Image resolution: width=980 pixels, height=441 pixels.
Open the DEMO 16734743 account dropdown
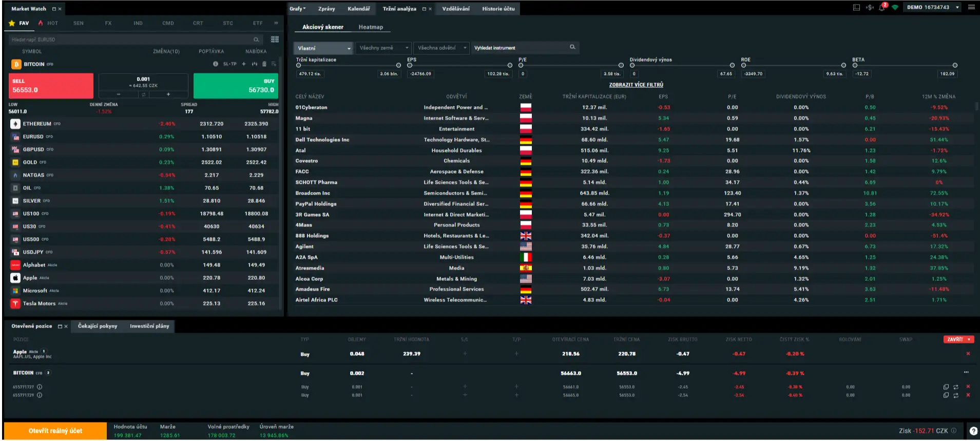coord(933,8)
